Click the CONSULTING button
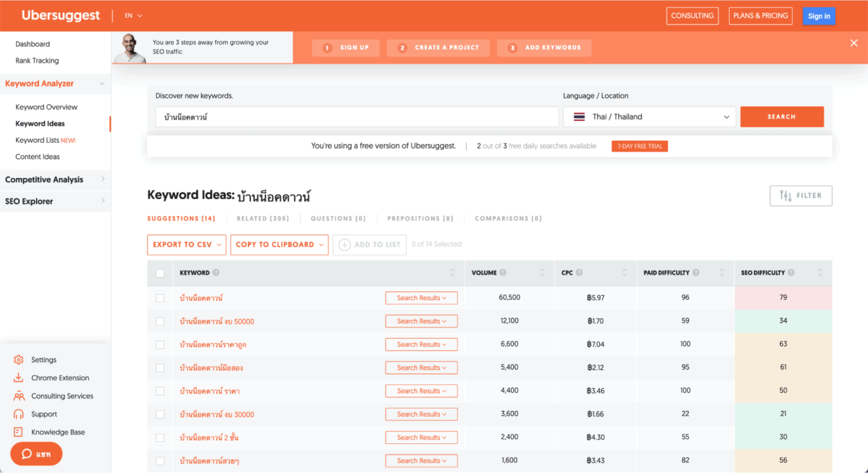 [x=693, y=16]
